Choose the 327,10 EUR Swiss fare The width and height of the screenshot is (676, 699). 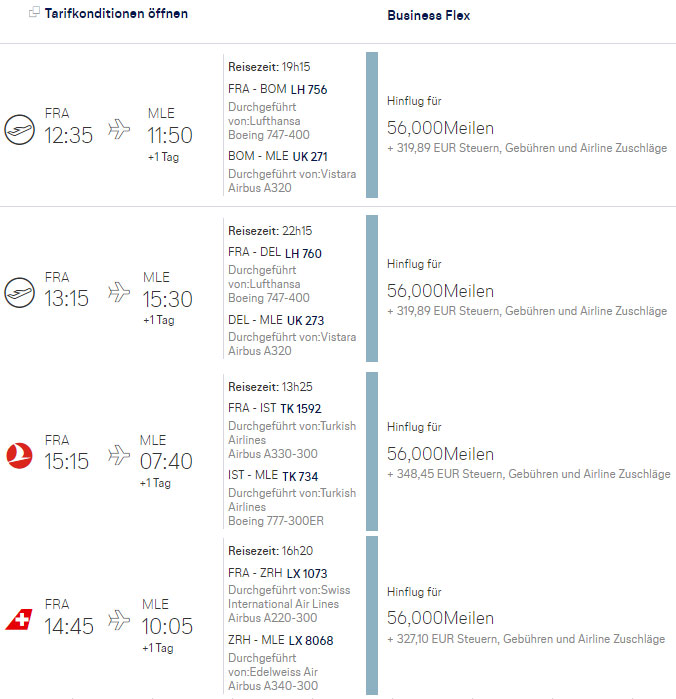[x=526, y=616]
